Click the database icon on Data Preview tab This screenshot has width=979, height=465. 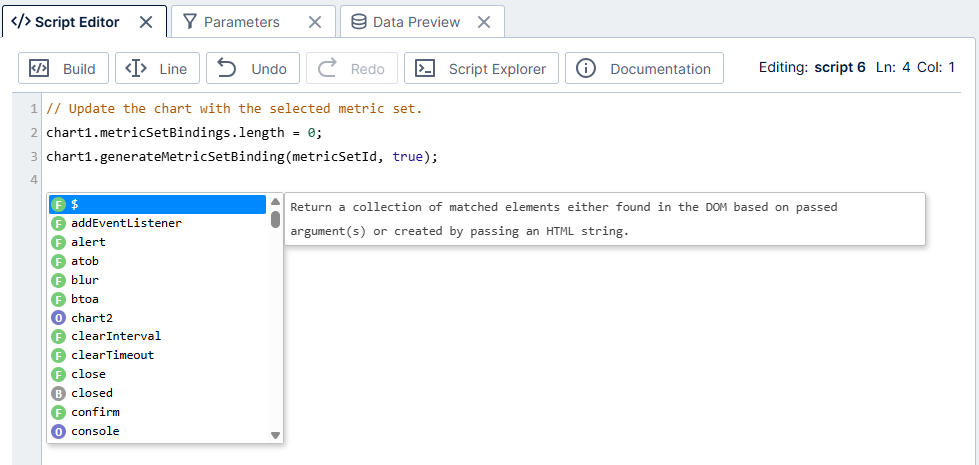(x=358, y=22)
